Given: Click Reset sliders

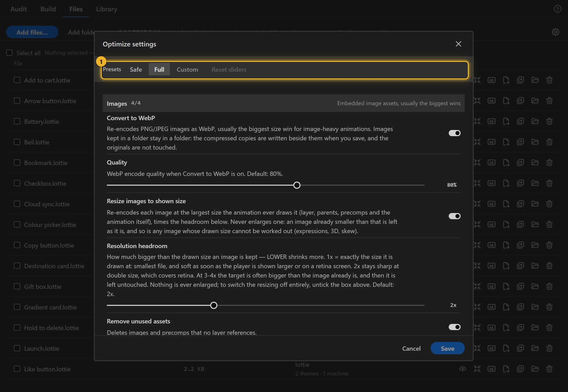Looking at the screenshot, I should click(x=229, y=69).
